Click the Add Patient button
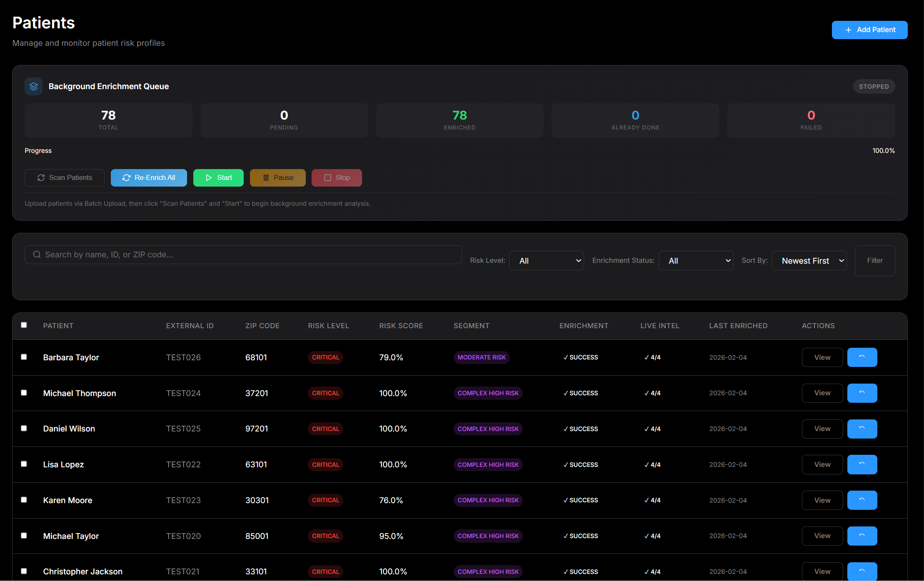Screen dimensions: 924x581 (x=869, y=30)
